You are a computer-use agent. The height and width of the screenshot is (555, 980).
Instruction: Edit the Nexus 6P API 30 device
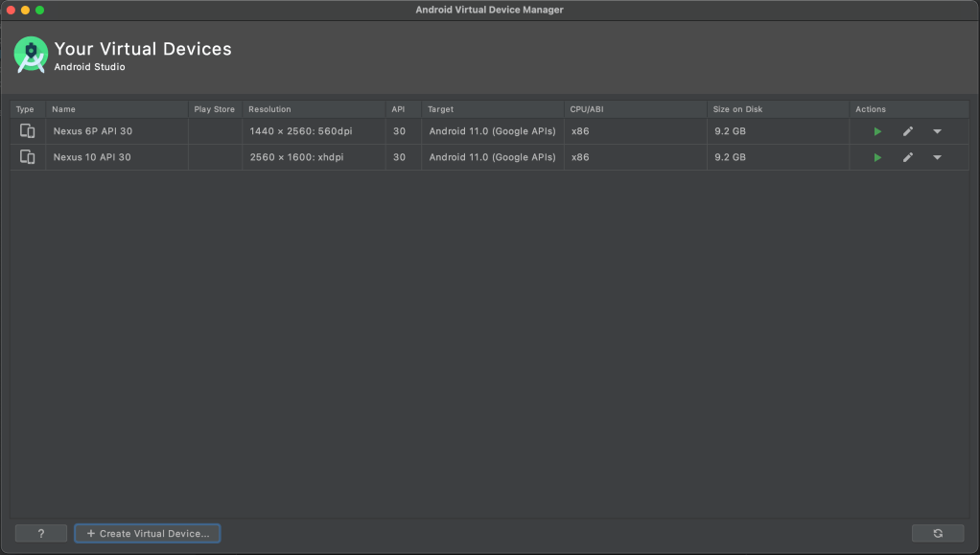coord(907,131)
